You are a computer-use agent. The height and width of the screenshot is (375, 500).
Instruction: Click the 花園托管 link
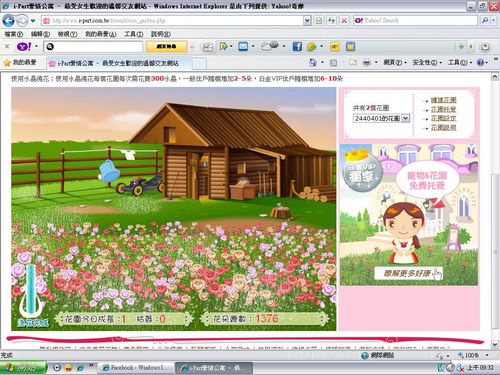pos(443,109)
